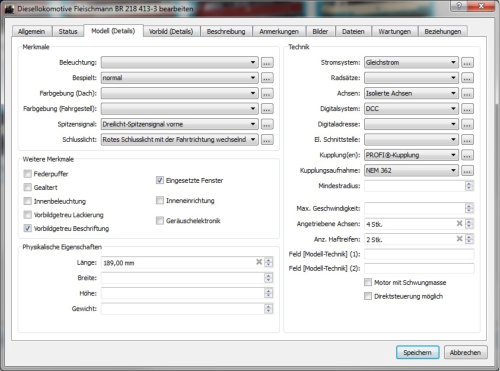
Task: Open the Wartungen tab
Action: point(394,32)
